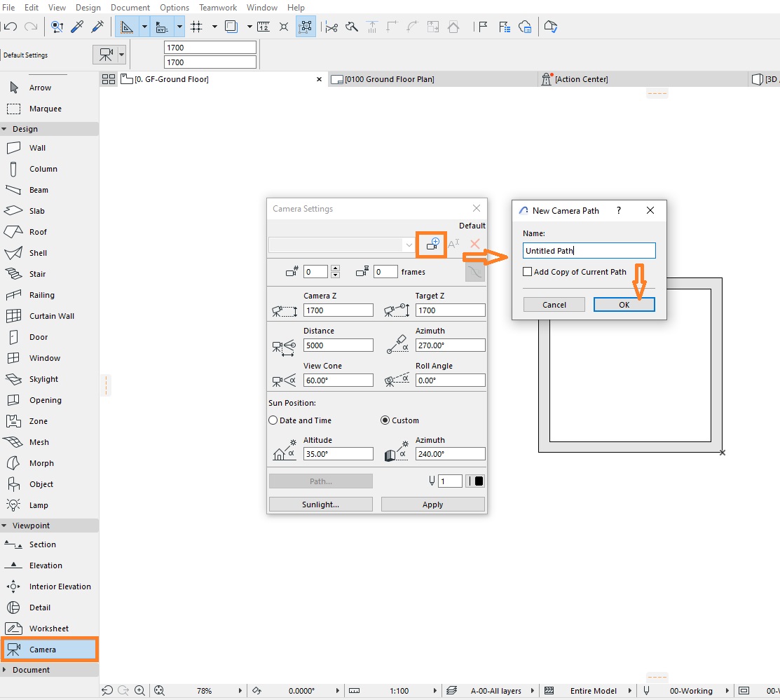Open the 1:100 scale dropdown
The height and width of the screenshot is (700, 780).
point(400,690)
